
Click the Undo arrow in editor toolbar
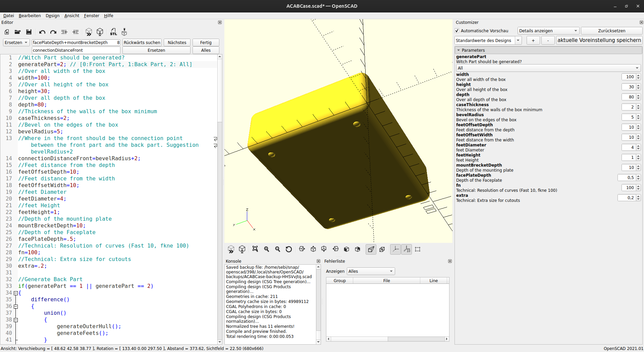(x=42, y=32)
